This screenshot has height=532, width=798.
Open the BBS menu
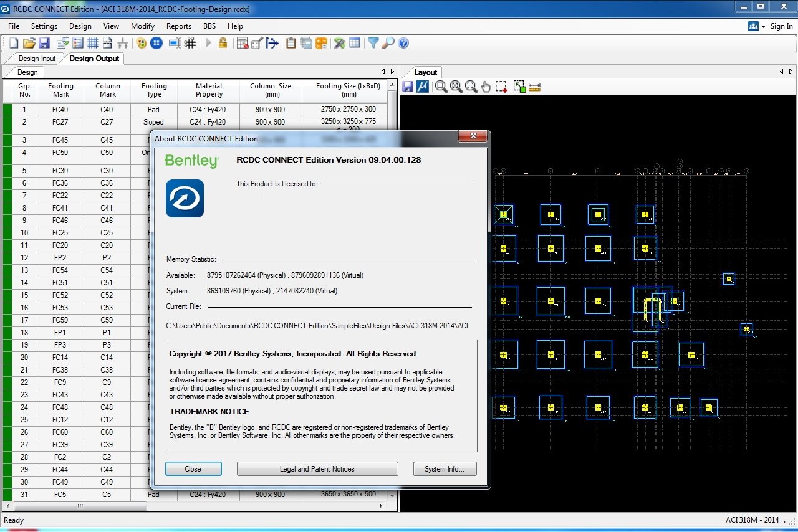point(209,26)
